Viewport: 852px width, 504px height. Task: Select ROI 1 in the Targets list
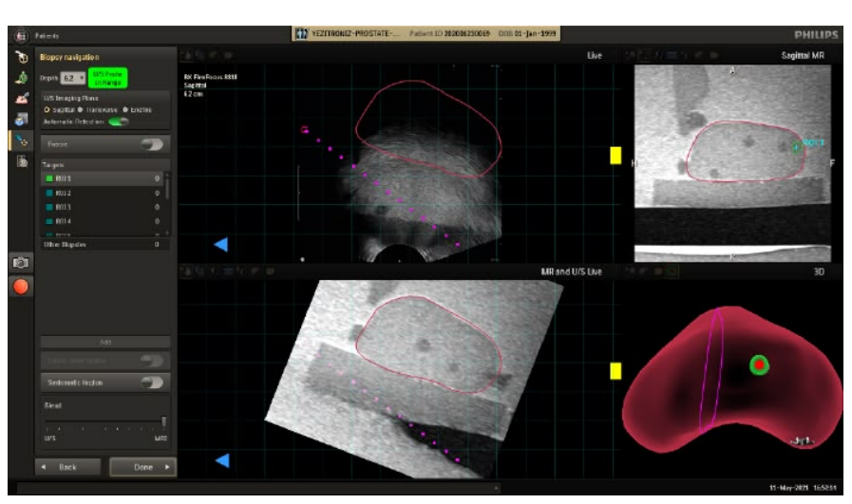(103, 178)
